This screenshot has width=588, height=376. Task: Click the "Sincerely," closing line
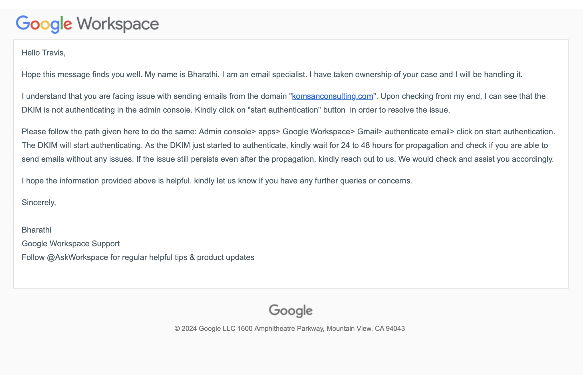[39, 203]
